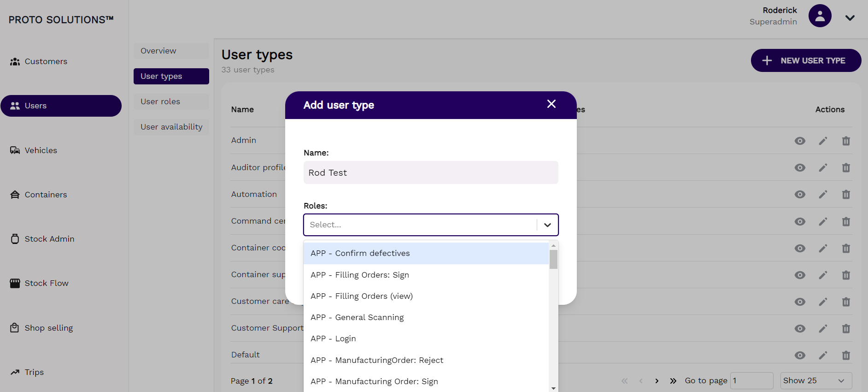Delete the Command center row

coord(846,221)
